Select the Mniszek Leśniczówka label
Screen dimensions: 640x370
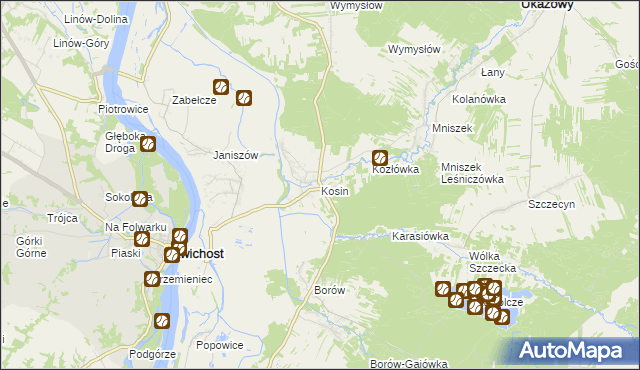click(472, 173)
